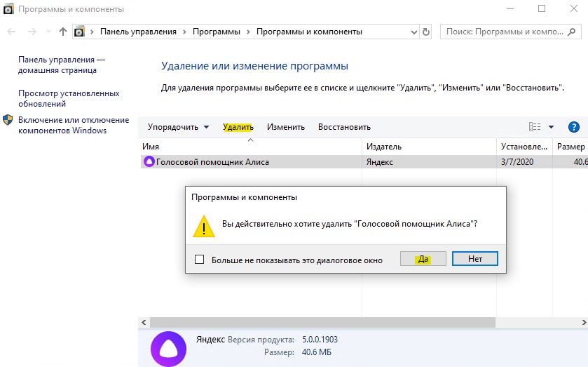Click the right arrow of horizontal scrollbar
The image size is (588, 367).
tap(584, 322)
